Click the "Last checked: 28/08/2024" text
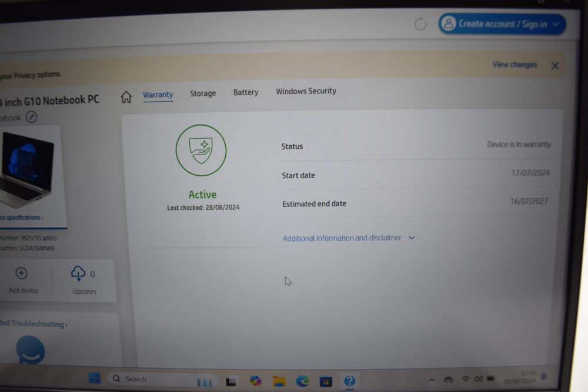 click(x=203, y=207)
